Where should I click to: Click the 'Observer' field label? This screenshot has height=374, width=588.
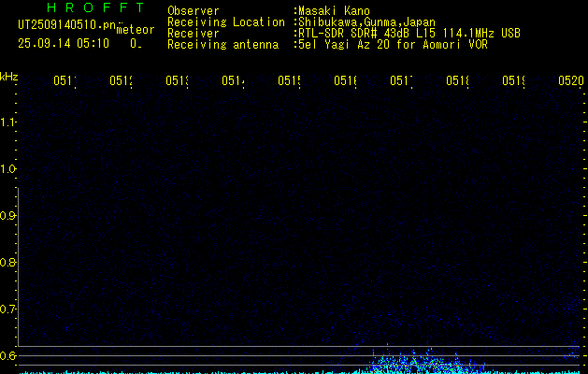click(x=194, y=11)
